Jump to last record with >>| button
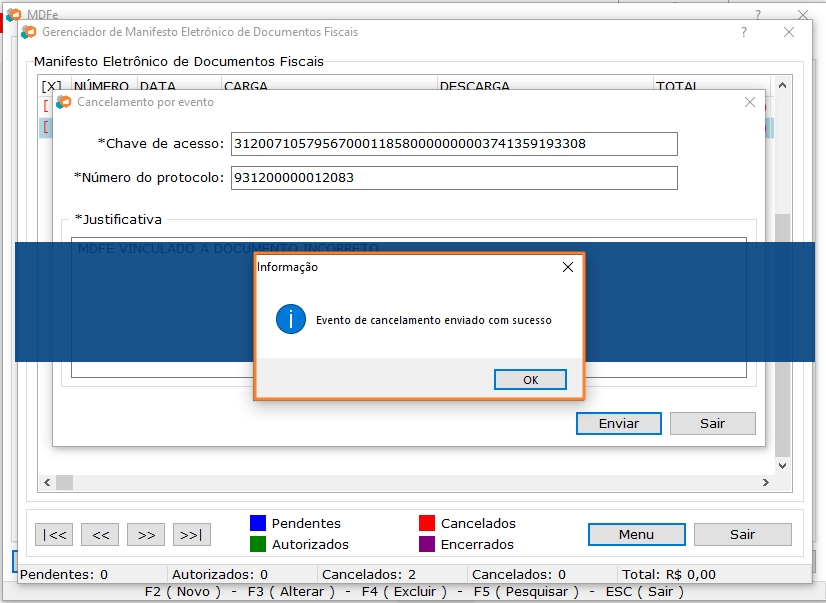826x603 pixels. (x=192, y=535)
